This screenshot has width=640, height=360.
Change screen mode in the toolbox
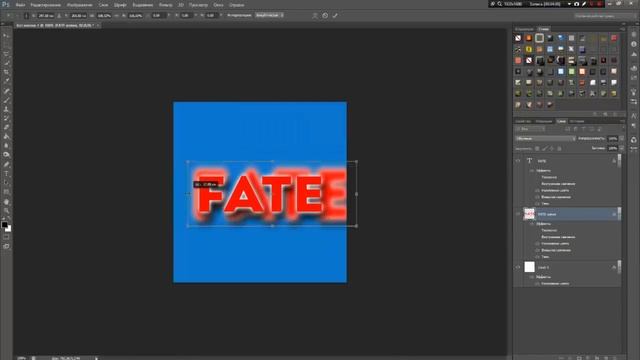(6, 246)
